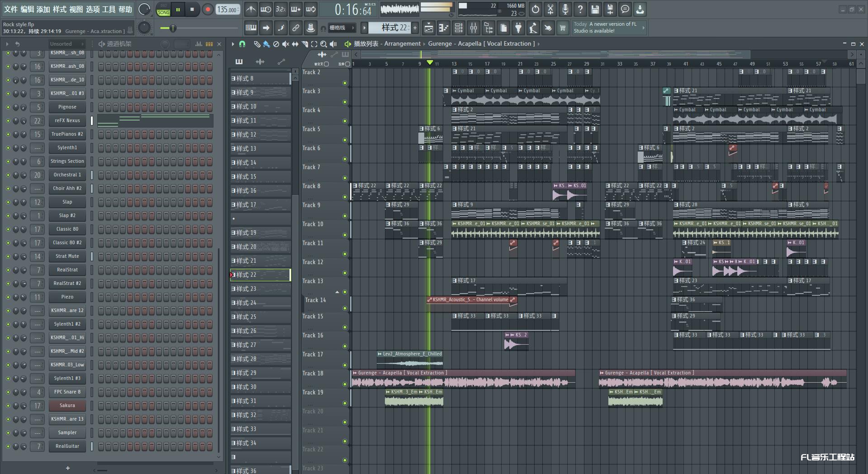
Task: Open the Browser view icon
Action: (x=489, y=28)
